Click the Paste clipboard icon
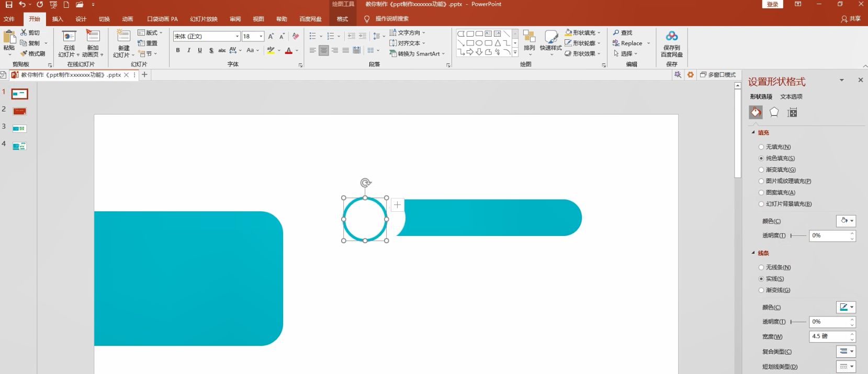868x374 pixels. (x=9, y=37)
